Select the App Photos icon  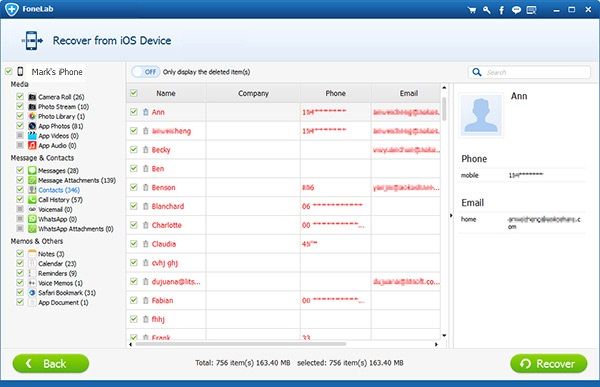(32, 126)
